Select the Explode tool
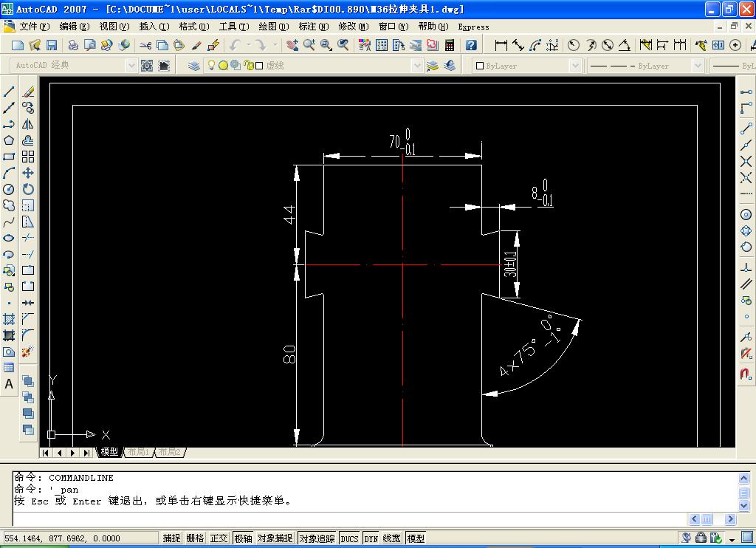756x548 pixels. coord(28,352)
